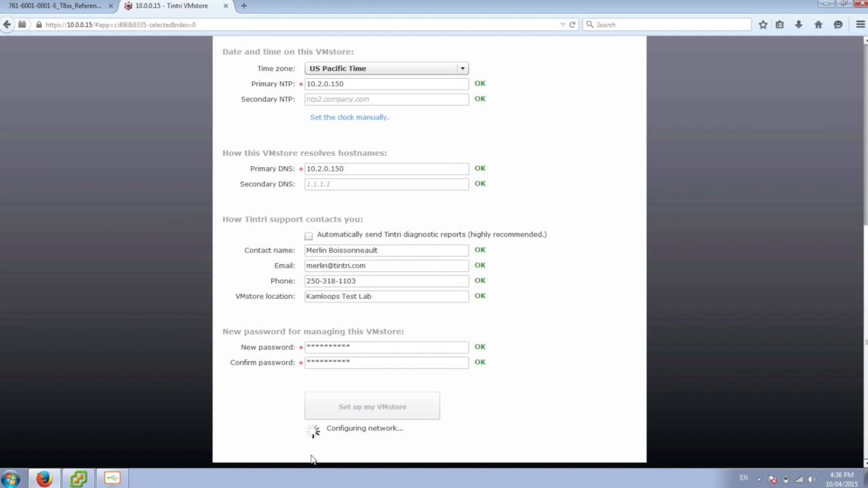Open the Firefox downloads arrow icon
Viewport: 868px width, 488px height.
799,24
